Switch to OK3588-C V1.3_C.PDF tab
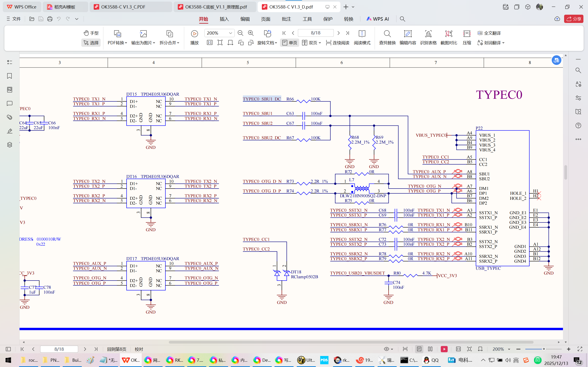 pos(123,7)
